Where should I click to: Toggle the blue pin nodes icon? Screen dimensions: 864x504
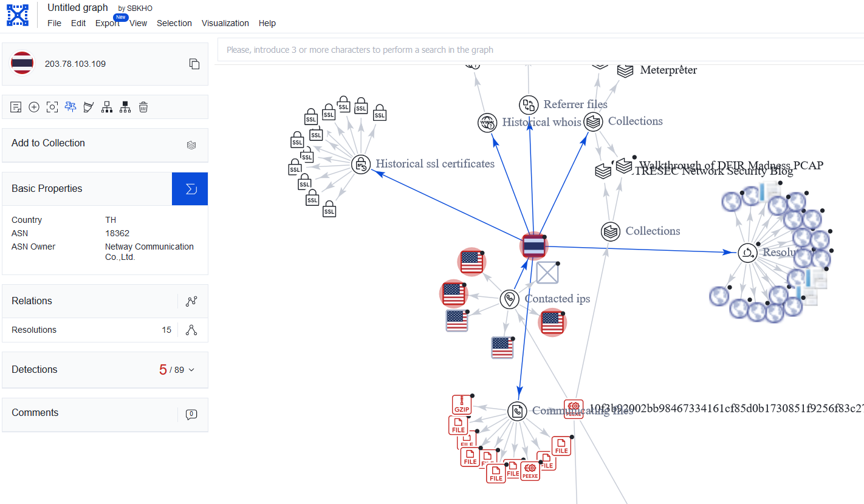pyautogui.click(x=70, y=107)
